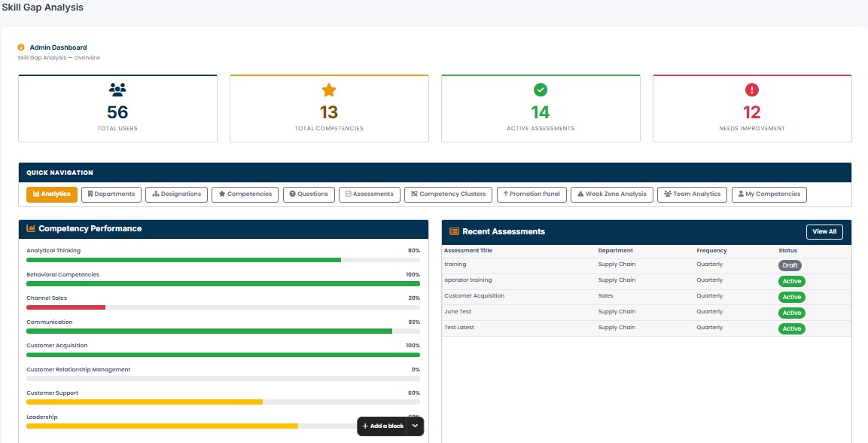The height and width of the screenshot is (443, 868).
Task: Open the Analytics navigation tab
Action: click(52, 194)
